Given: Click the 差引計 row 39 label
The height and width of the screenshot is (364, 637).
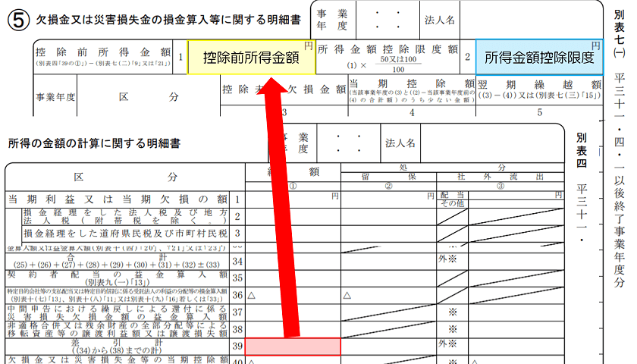Looking at the screenshot, I should pos(117,347).
